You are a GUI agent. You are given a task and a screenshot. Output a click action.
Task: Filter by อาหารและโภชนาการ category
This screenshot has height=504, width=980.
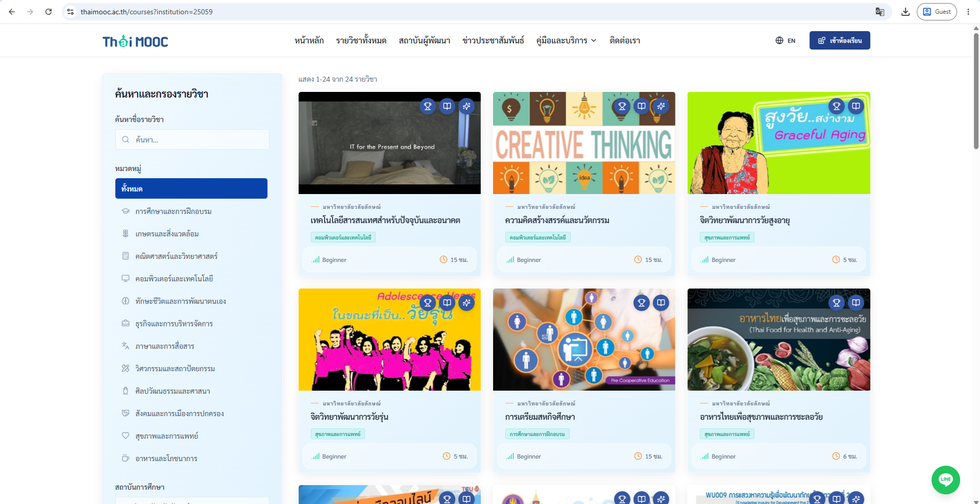191,459
